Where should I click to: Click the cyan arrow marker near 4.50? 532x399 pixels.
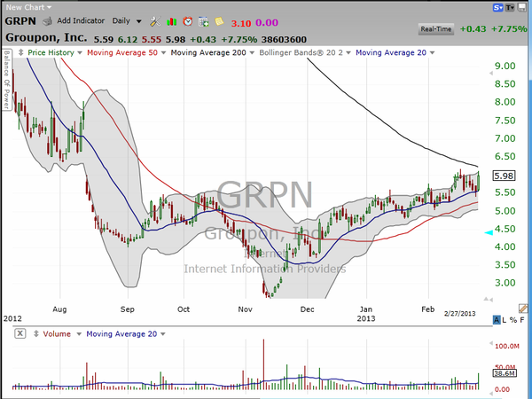(x=489, y=232)
